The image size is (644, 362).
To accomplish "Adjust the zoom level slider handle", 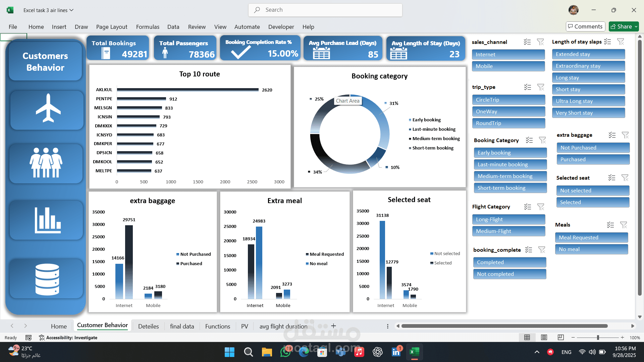I will click(x=598, y=338).
